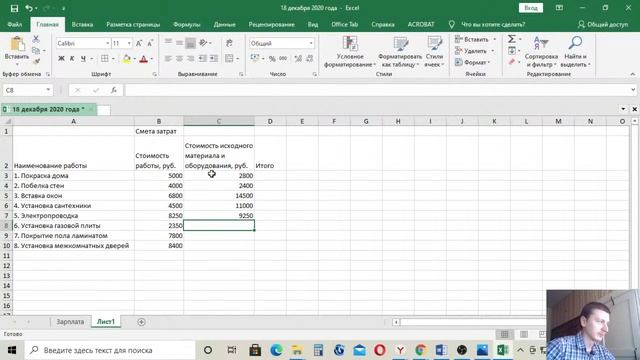Screen dimensions: 640x360
Task: Click the Copy icon in clipboard group
Action: click(36, 51)
